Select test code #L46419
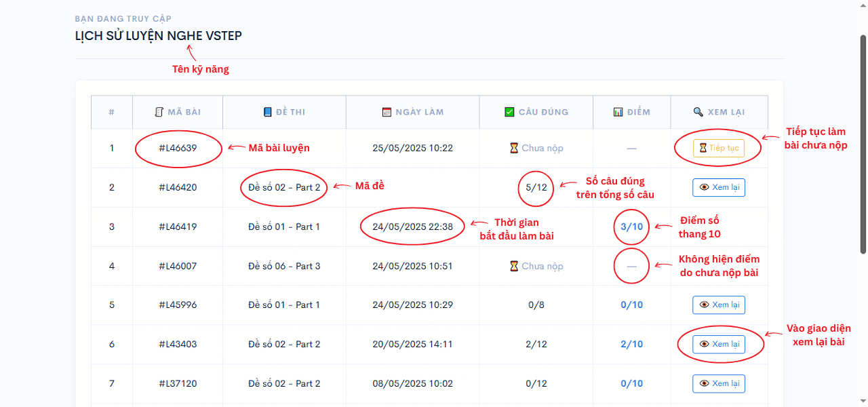The image size is (868, 407). tap(178, 227)
